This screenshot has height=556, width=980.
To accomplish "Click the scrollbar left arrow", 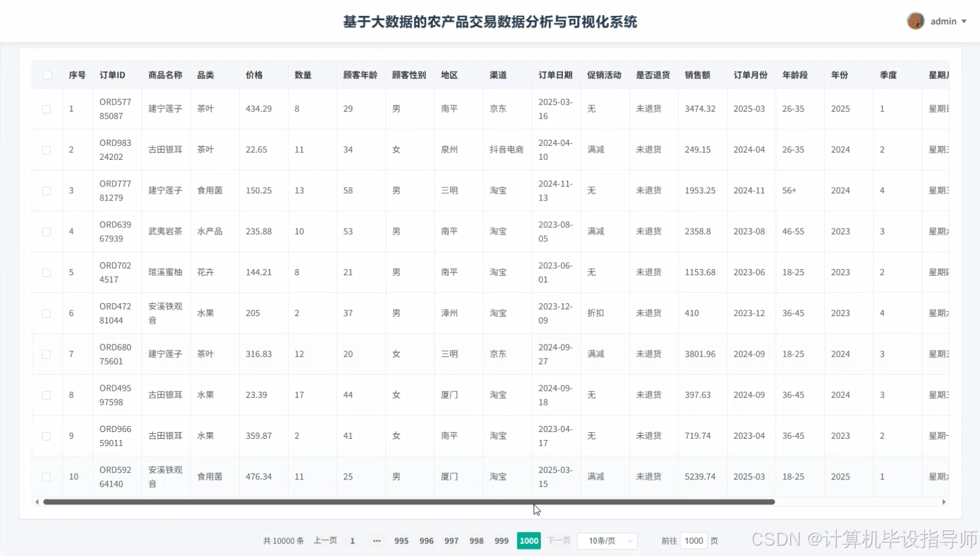I will tap(37, 502).
